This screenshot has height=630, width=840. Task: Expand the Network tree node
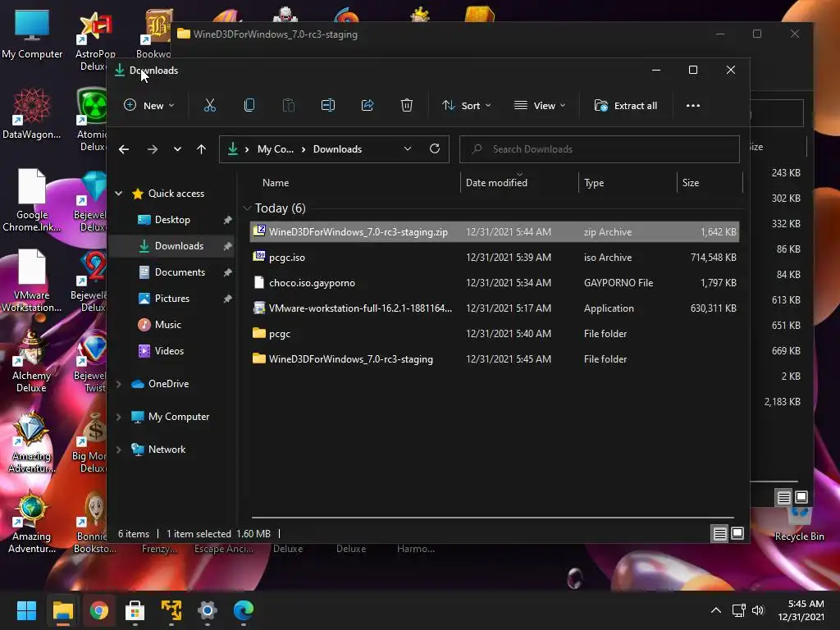[x=119, y=450]
